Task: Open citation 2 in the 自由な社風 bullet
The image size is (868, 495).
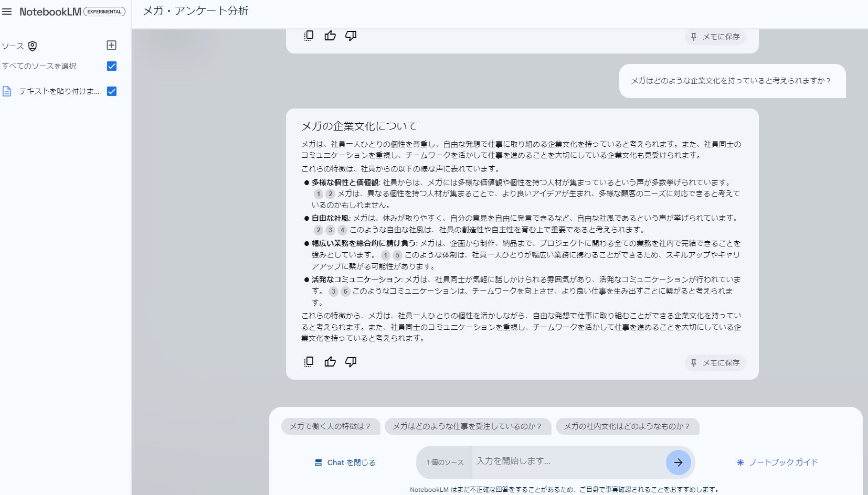Action: 318,230
